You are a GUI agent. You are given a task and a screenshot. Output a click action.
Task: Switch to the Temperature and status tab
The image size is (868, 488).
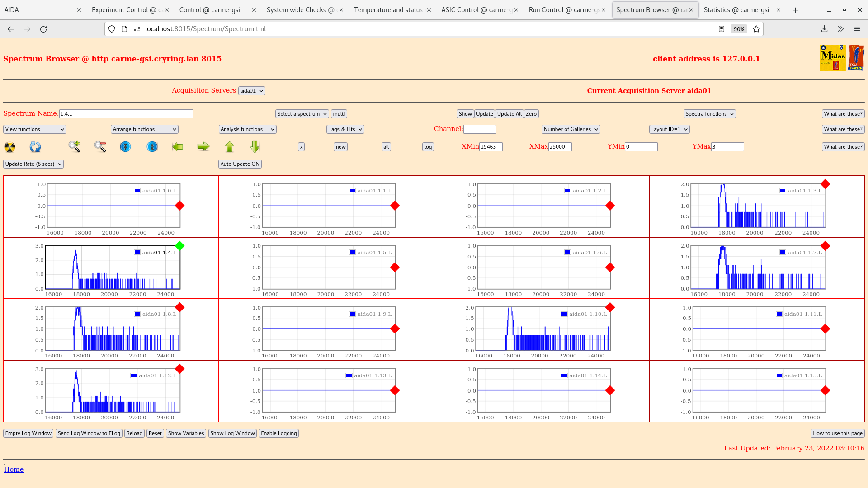click(x=388, y=10)
